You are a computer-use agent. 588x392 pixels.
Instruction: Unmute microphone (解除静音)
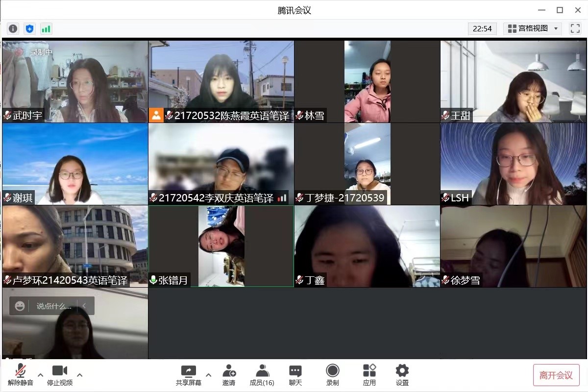click(21, 375)
